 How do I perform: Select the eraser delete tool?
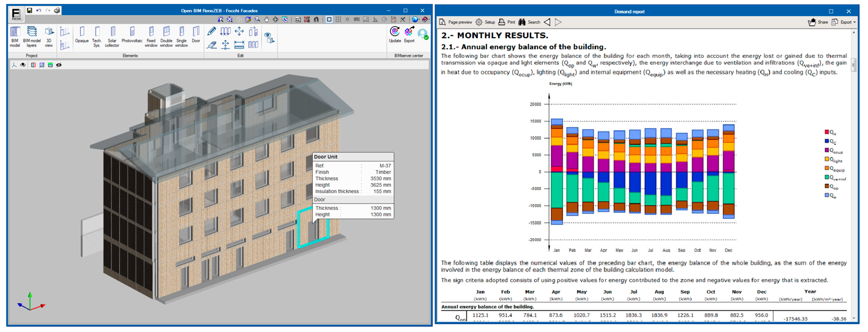[212, 45]
